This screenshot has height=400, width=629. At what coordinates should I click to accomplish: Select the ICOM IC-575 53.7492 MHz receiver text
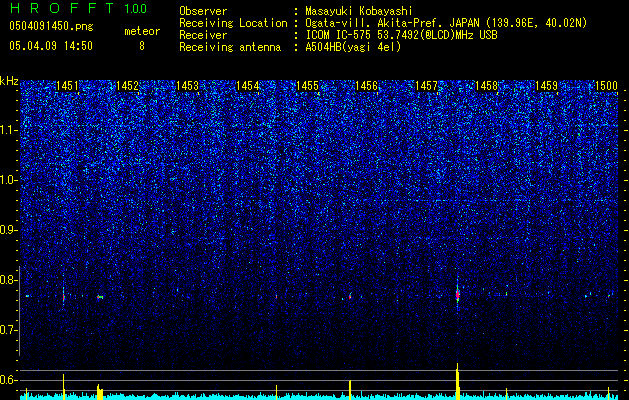[x=401, y=35]
